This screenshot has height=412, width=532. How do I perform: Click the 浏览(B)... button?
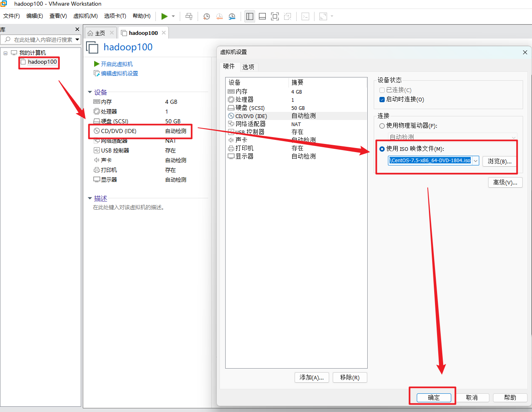[500, 161]
